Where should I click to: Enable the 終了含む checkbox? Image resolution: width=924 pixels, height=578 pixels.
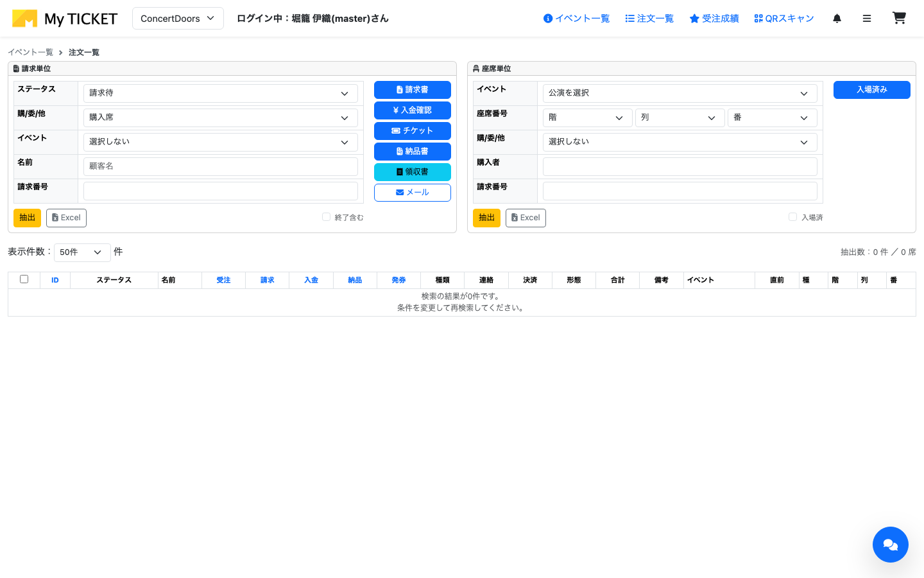[x=326, y=216]
